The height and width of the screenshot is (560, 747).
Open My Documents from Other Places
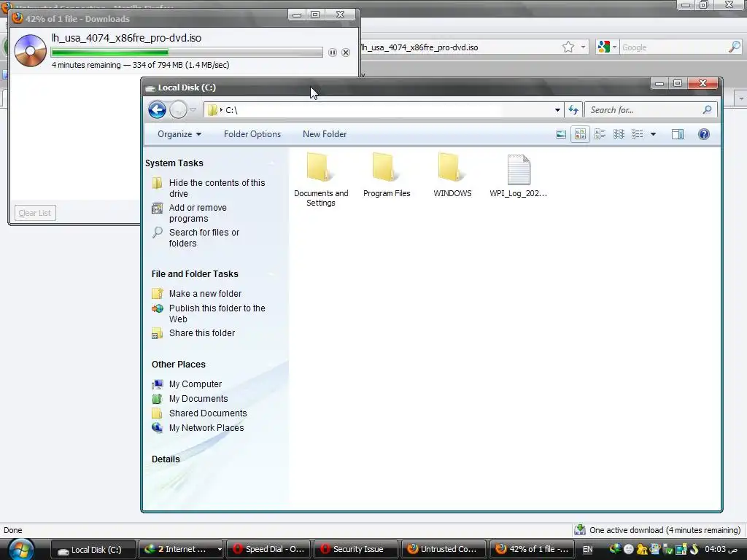click(x=198, y=399)
